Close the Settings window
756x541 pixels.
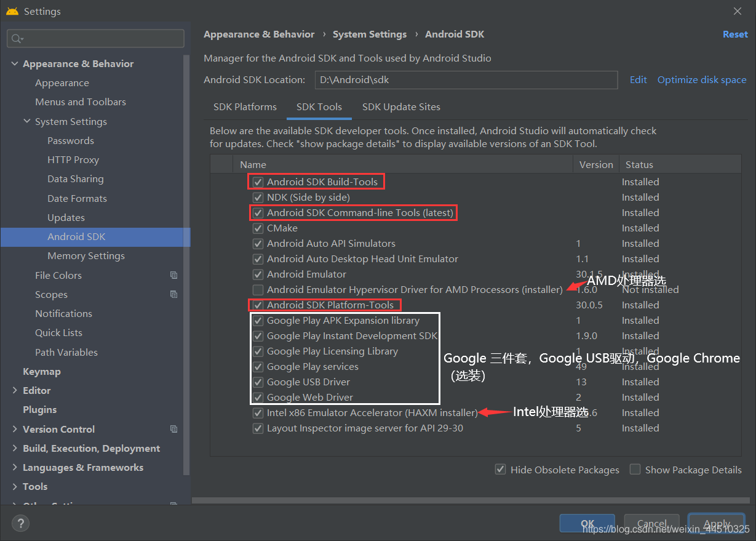[x=738, y=11]
